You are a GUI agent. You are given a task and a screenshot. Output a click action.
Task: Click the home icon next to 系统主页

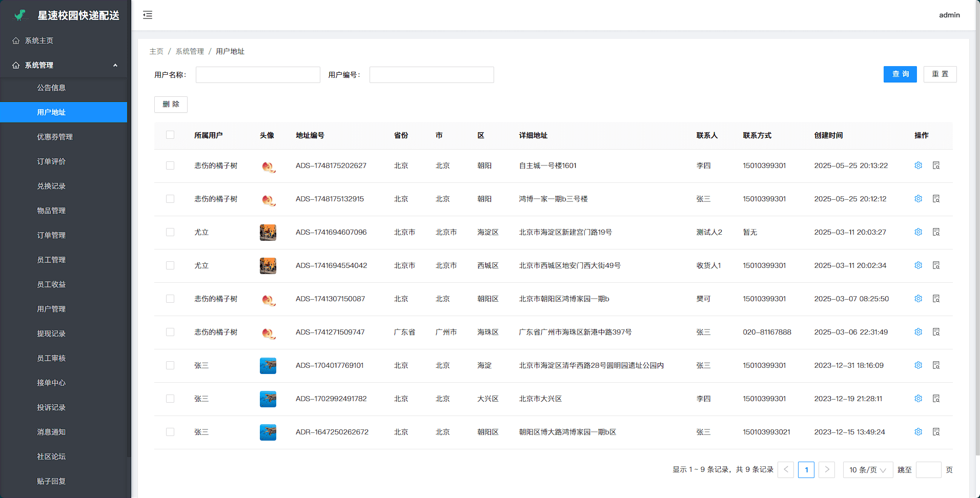tap(16, 40)
